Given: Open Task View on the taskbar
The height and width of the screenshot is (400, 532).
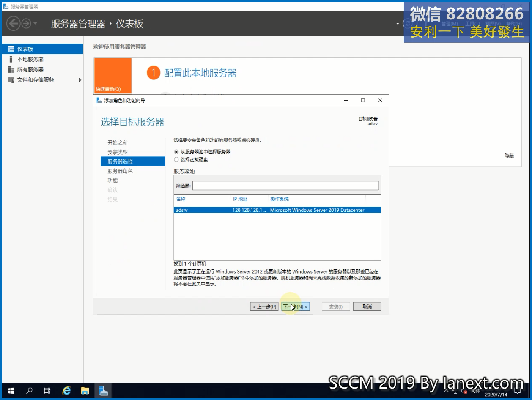Looking at the screenshot, I should click(x=47, y=391).
